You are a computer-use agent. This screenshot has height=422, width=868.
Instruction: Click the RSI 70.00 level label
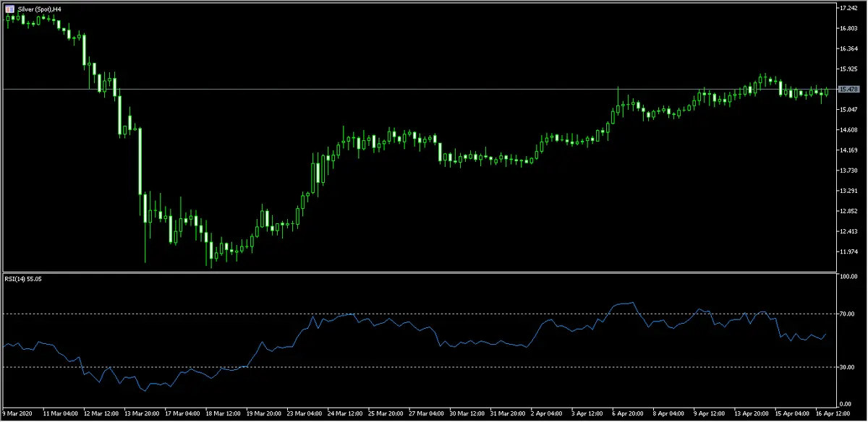click(x=846, y=314)
